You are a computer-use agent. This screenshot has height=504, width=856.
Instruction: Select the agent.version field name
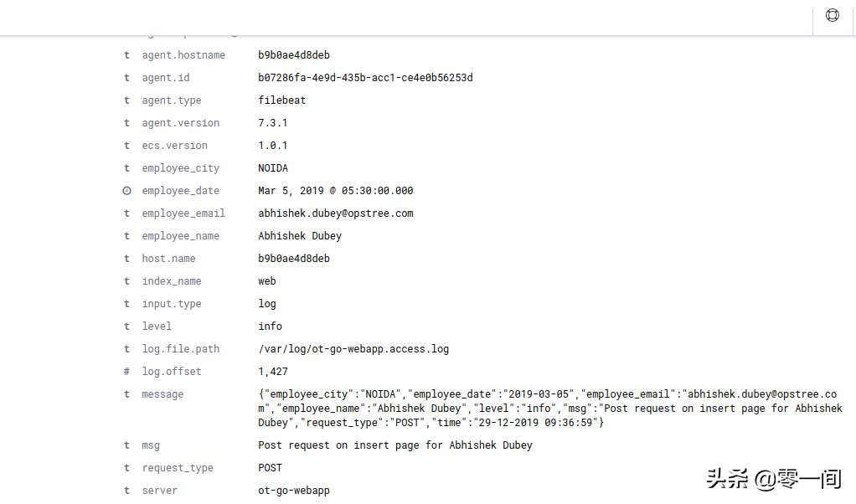pos(181,123)
